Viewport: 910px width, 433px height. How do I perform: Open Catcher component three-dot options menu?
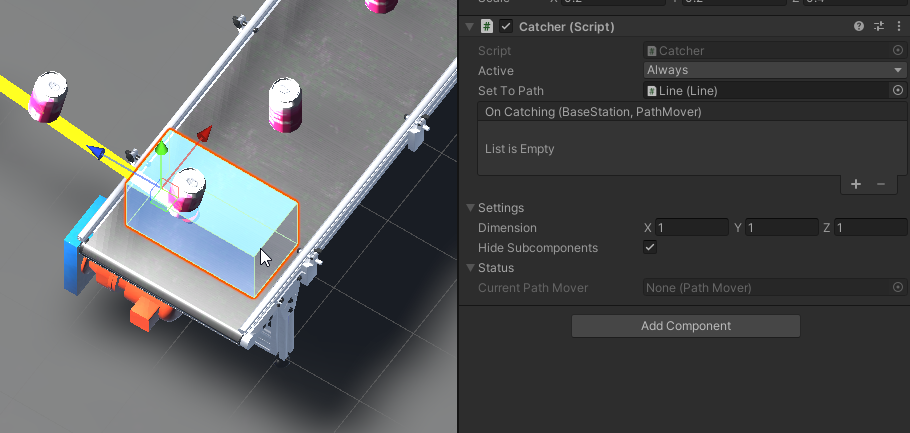[898, 27]
